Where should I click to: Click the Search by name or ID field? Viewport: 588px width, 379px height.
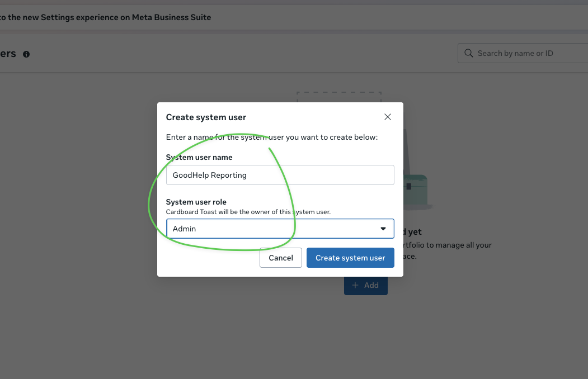tap(526, 54)
